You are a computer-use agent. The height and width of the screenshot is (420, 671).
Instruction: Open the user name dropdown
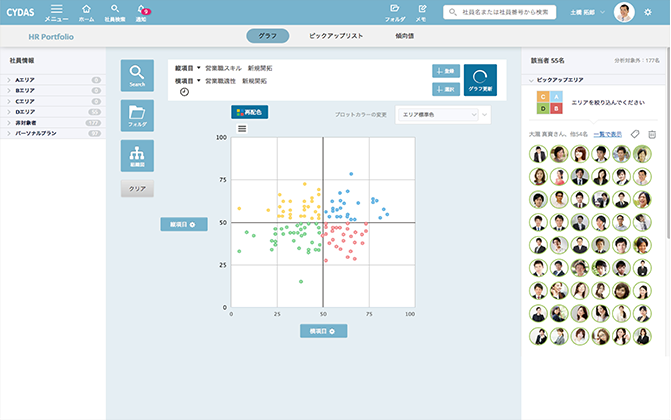[587, 12]
